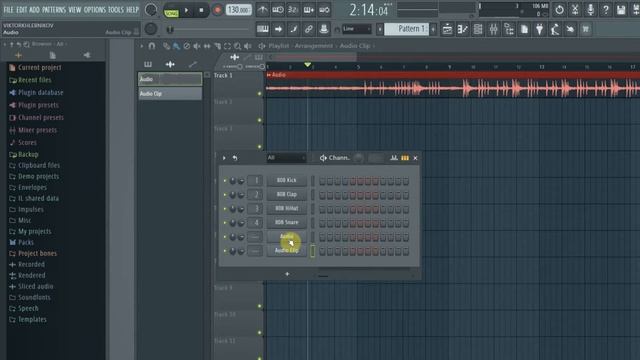The width and height of the screenshot is (640, 360).
Task: Open channel rack menu arrow
Action: point(224,158)
